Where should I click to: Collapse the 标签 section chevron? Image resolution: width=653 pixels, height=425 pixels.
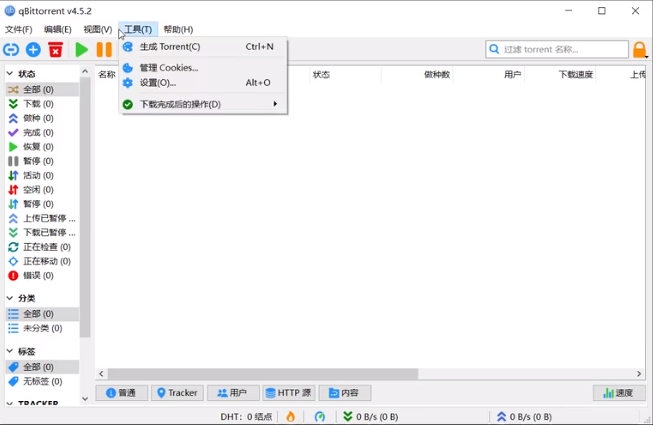click(10, 351)
